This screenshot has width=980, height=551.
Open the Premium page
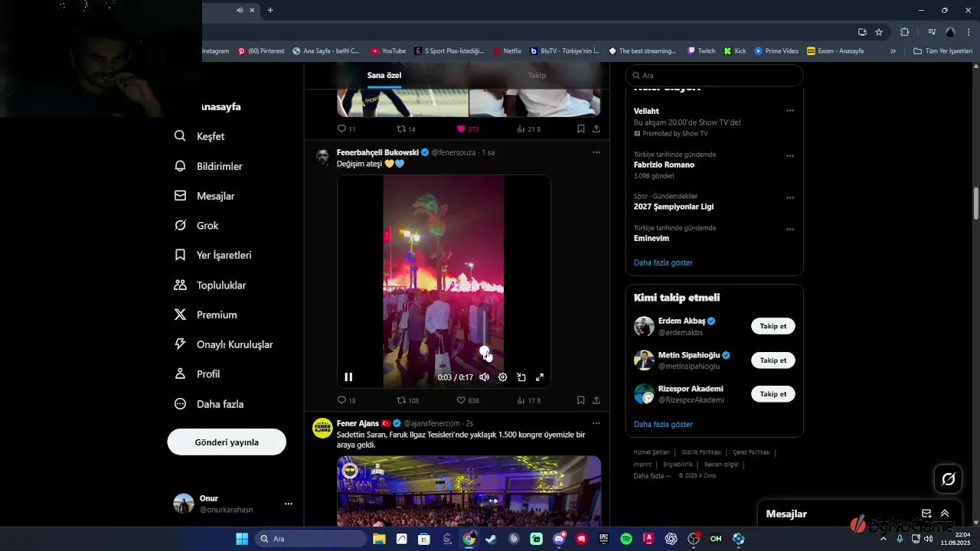click(x=205, y=315)
